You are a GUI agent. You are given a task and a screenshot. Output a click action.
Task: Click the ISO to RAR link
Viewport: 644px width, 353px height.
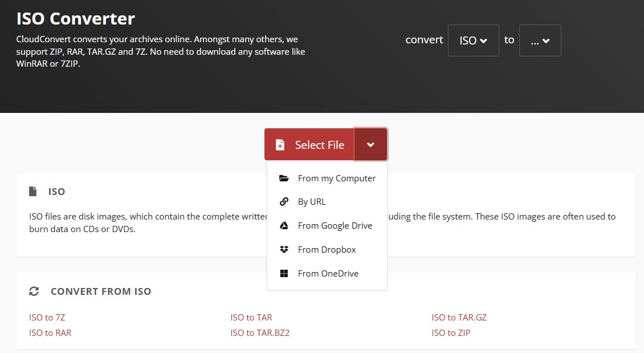click(x=50, y=332)
